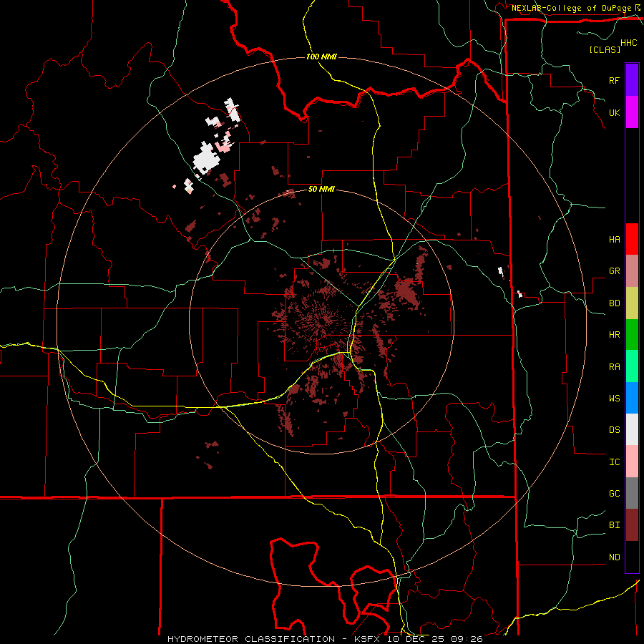Click the RA legend label
This screenshot has height=644, width=644.
[x=614, y=367]
